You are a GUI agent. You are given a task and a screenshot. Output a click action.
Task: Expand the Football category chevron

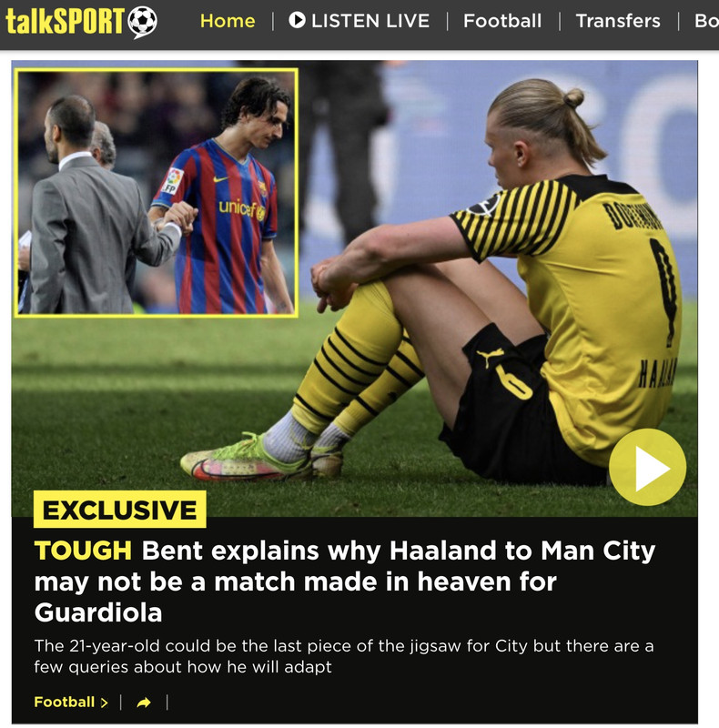[x=105, y=703]
